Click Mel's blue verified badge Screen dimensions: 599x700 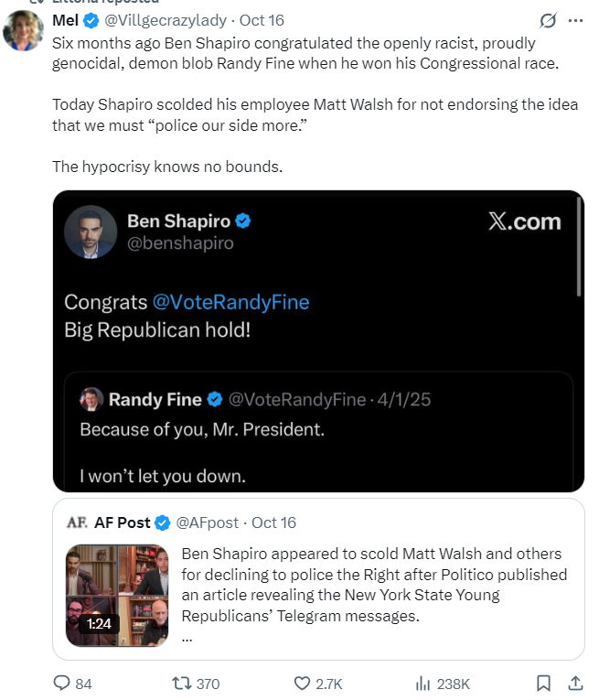(91, 20)
